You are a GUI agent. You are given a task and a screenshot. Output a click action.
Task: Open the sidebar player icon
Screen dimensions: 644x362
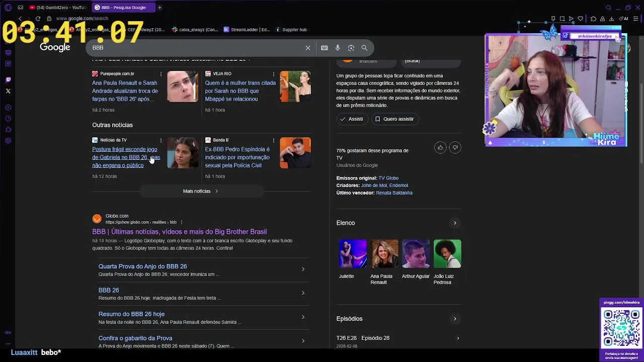(x=8, y=108)
